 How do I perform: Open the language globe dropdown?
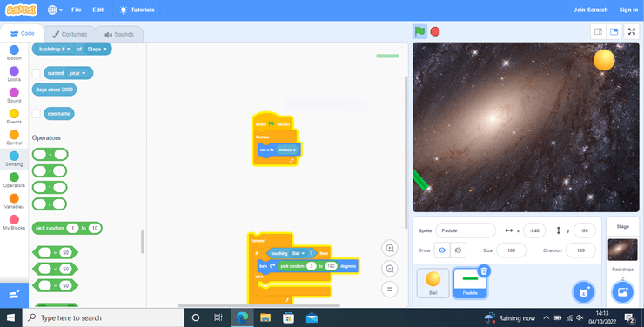[55, 10]
